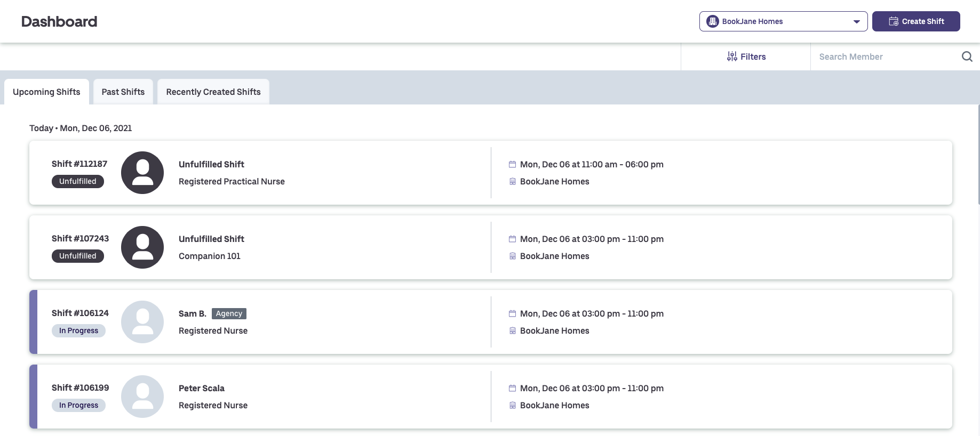Click the search magnifier icon
Screen dimensions: 980x436
point(967,56)
